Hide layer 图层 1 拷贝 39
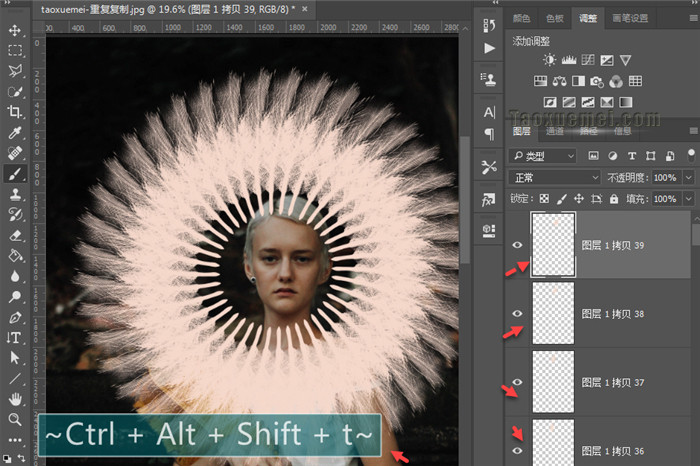Screen dimensions: 700x466 point(517,245)
